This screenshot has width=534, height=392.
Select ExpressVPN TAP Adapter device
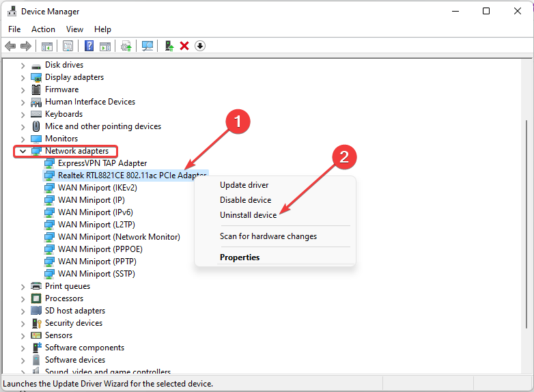102,163
